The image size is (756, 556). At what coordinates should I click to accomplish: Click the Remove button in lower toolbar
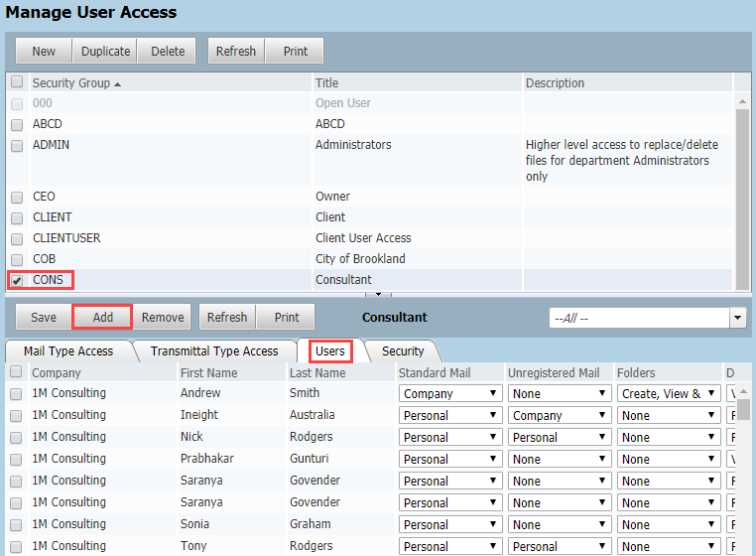tap(163, 318)
